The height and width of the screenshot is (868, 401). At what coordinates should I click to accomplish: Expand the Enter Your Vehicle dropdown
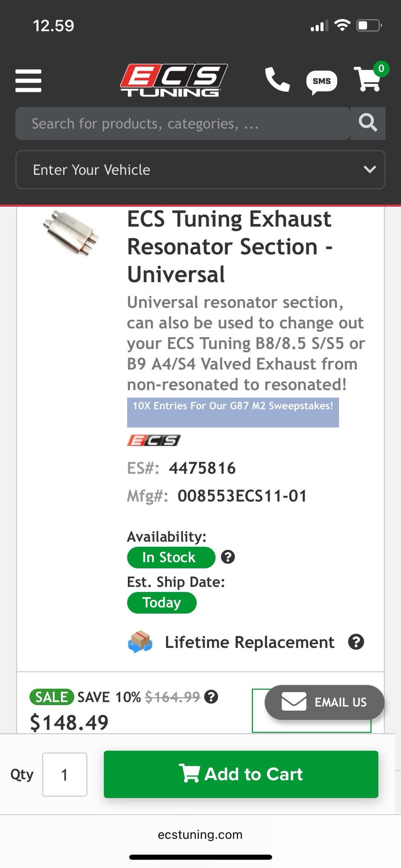(x=200, y=170)
